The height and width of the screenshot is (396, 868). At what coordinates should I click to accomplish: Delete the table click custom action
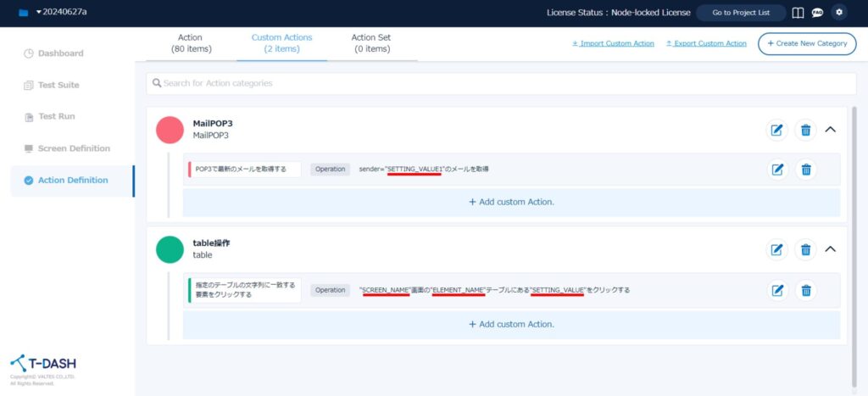806,290
